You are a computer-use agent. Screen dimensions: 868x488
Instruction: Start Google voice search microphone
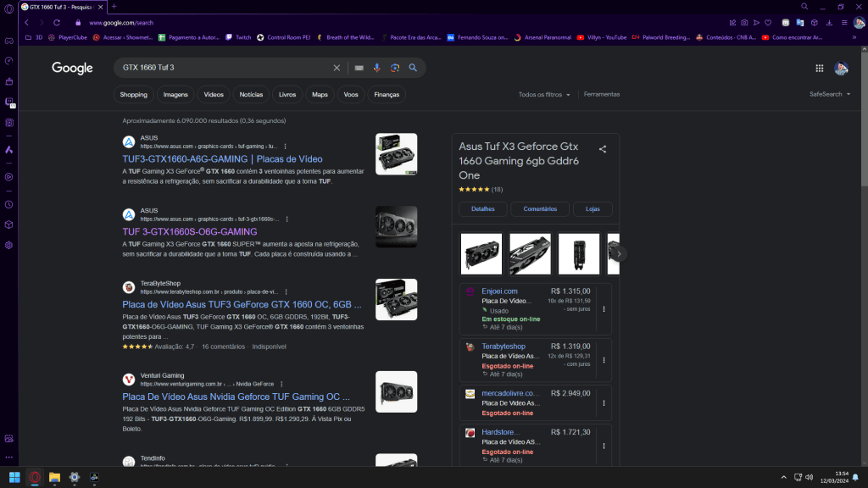pos(377,68)
